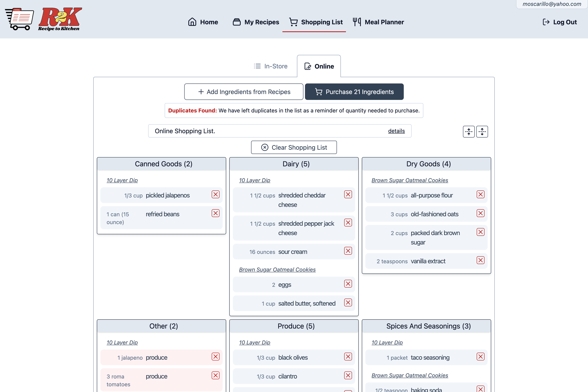Viewport: 588px width, 392px height.
Task: Delete taco seasoning ingredient
Action: 480,357
